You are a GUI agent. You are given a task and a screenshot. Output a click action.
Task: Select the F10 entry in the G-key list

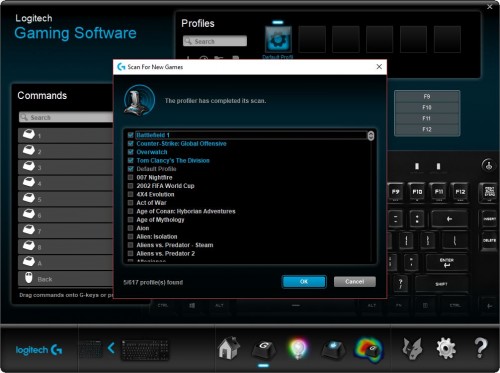[427, 108]
